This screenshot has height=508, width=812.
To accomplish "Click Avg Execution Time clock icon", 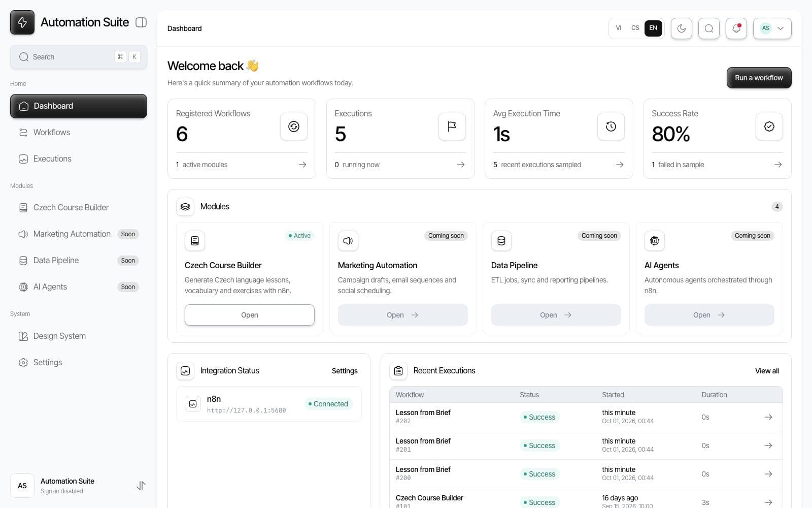I will point(611,126).
